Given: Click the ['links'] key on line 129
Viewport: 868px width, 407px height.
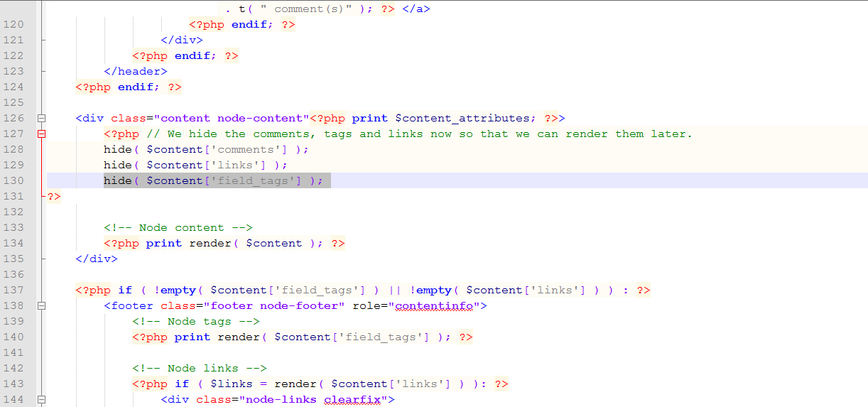Looking at the screenshot, I should 235,165.
